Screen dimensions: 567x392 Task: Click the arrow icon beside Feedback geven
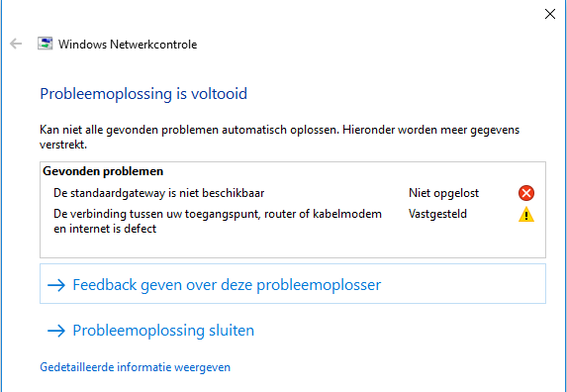[x=56, y=285]
